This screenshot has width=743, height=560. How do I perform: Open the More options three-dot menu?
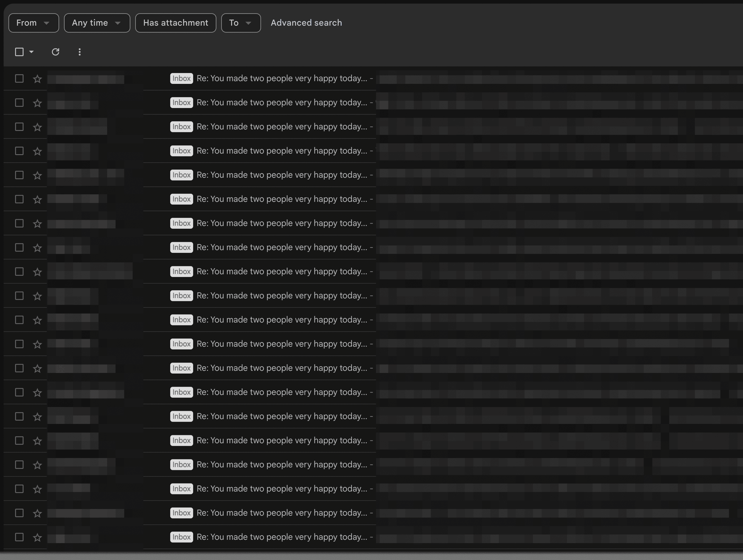click(x=80, y=52)
